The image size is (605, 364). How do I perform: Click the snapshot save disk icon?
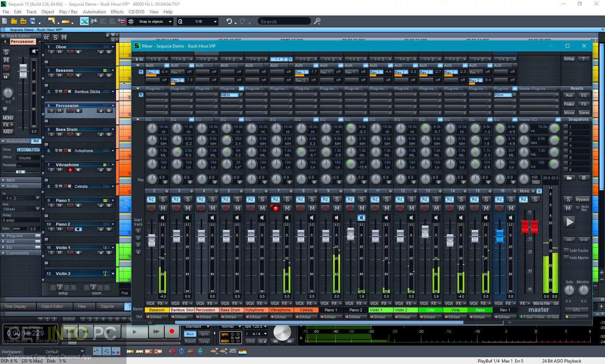[x=584, y=178]
